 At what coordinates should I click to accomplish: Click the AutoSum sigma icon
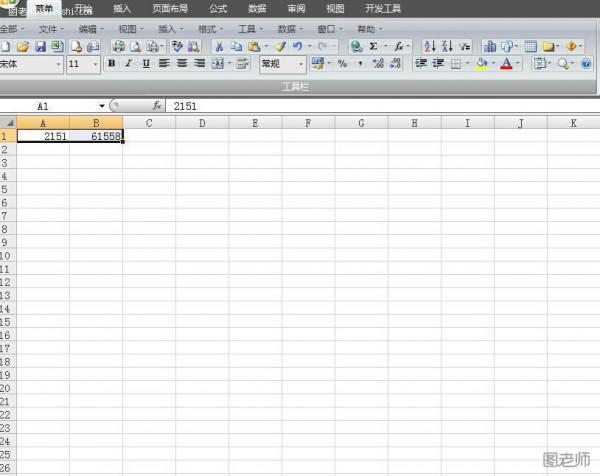374,46
